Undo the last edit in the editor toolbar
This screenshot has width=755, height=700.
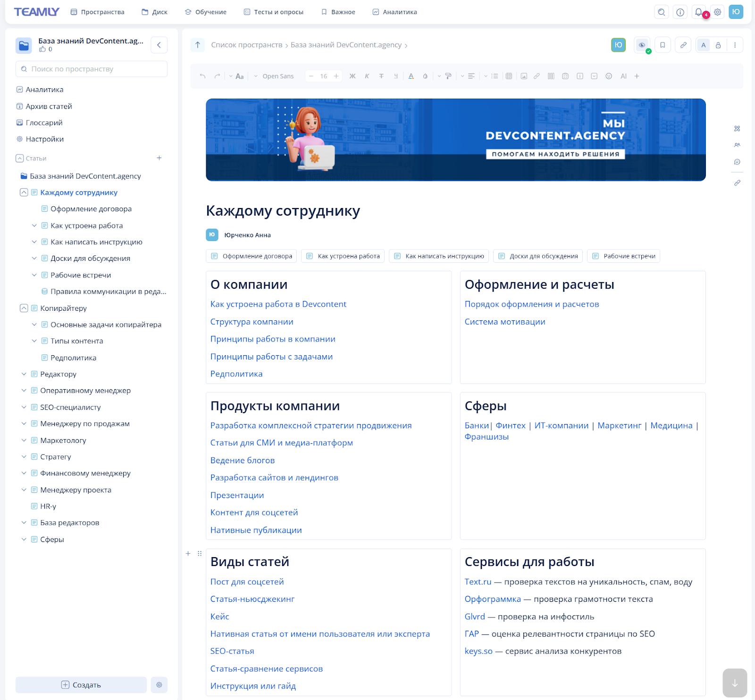tap(202, 76)
